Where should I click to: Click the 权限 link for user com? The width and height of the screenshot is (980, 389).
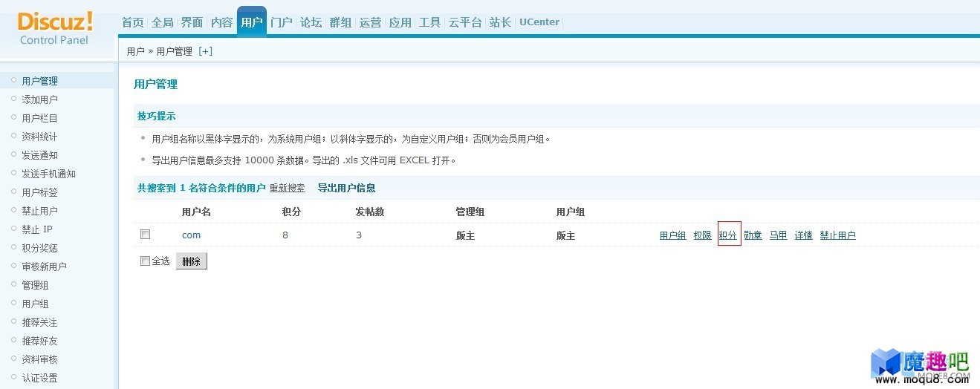pos(702,235)
